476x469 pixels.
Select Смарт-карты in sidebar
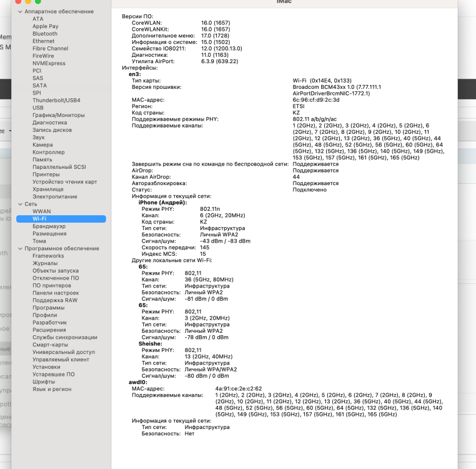[x=50, y=345]
